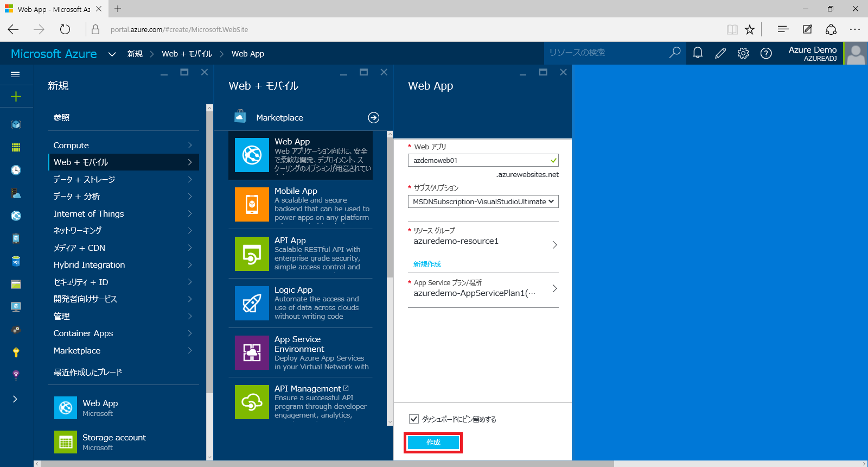Click the 新規作成 link
Image resolution: width=868 pixels, height=467 pixels.
[427, 264]
